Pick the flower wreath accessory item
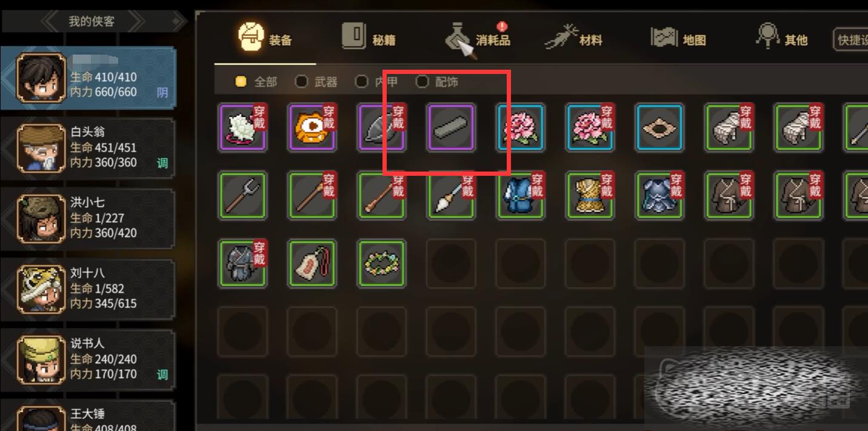The height and width of the screenshot is (431, 868). (x=382, y=263)
